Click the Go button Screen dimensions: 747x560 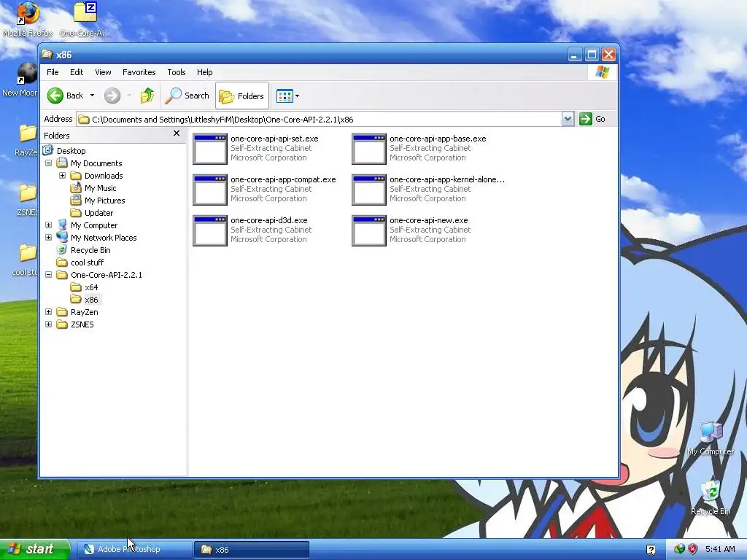click(592, 119)
